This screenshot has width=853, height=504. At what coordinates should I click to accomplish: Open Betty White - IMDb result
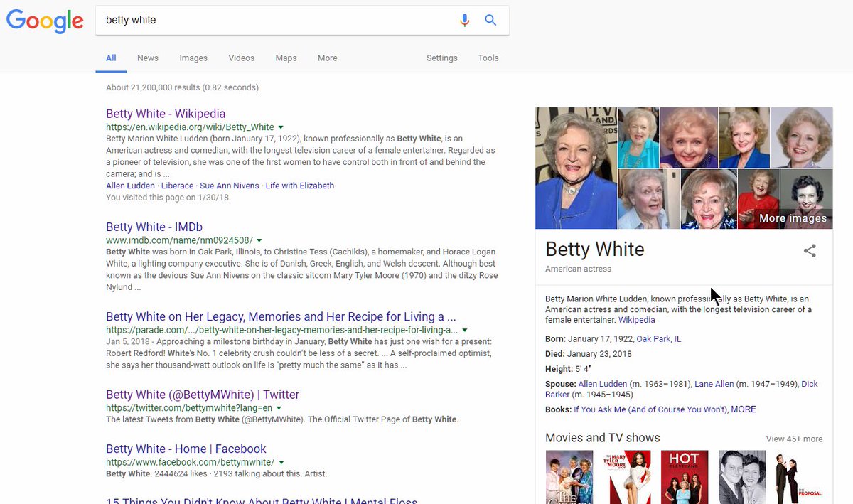coord(154,227)
